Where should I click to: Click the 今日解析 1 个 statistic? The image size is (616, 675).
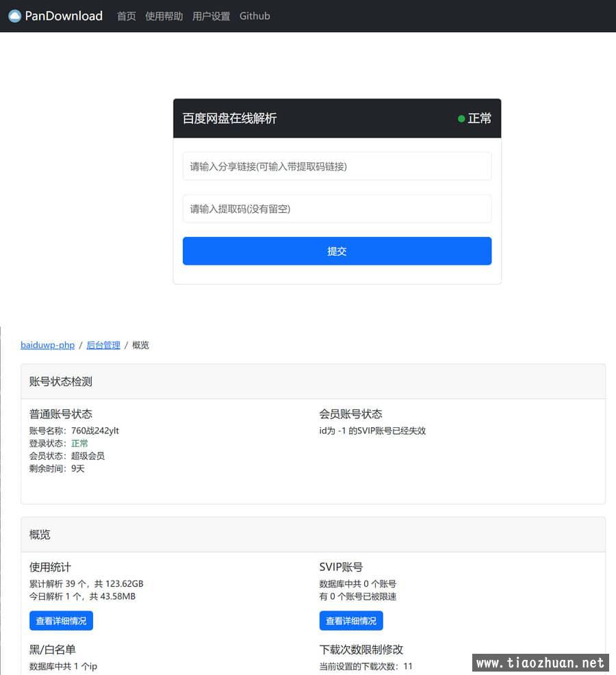82,596
